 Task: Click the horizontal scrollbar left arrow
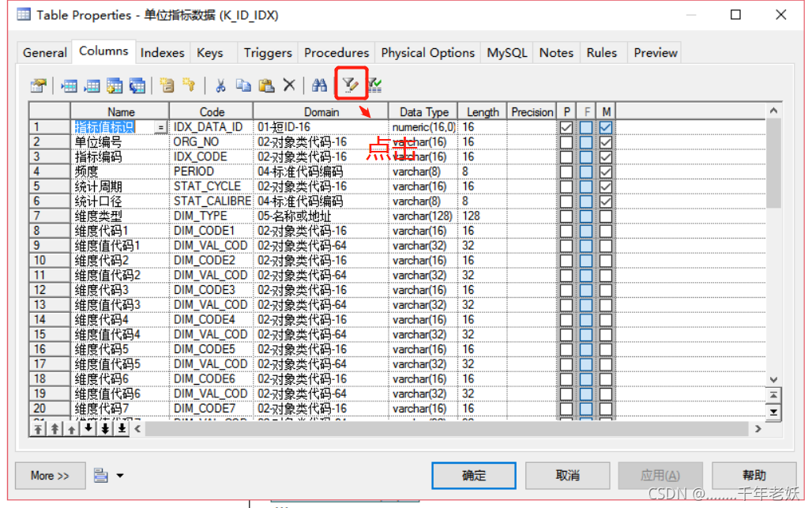point(137,429)
